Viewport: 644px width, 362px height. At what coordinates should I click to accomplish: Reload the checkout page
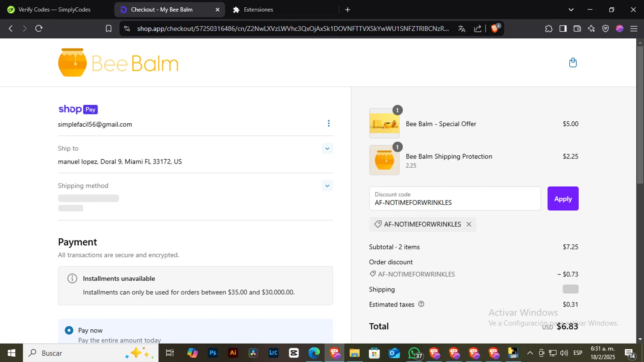39,28
